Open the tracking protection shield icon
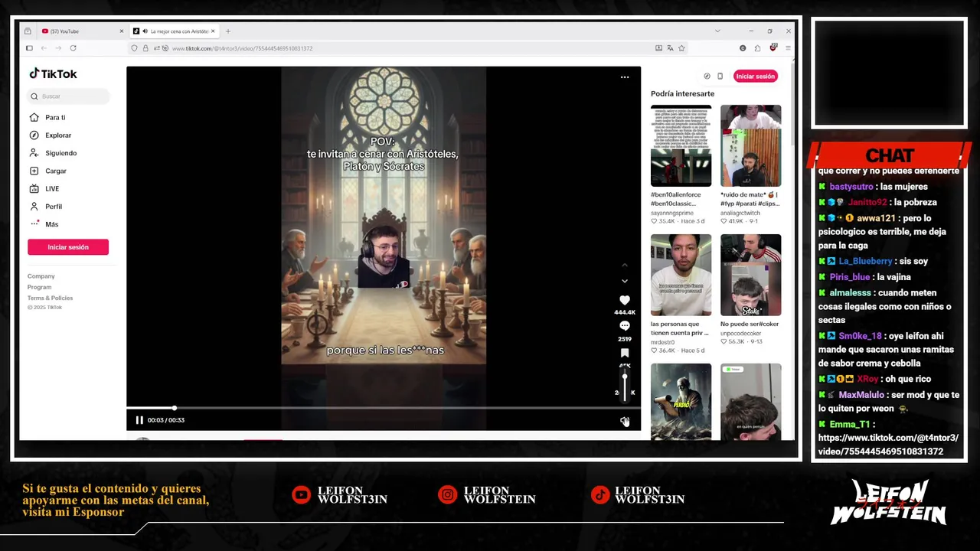 click(x=135, y=48)
